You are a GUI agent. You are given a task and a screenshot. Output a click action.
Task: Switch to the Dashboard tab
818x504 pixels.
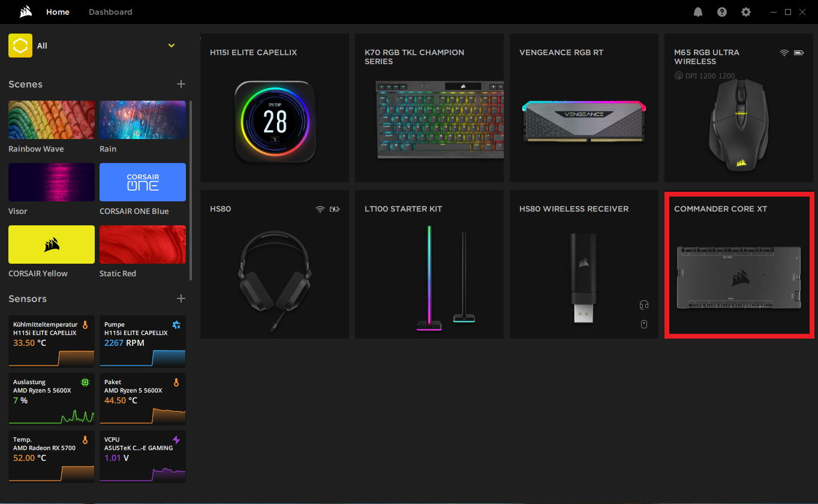coord(110,11)
